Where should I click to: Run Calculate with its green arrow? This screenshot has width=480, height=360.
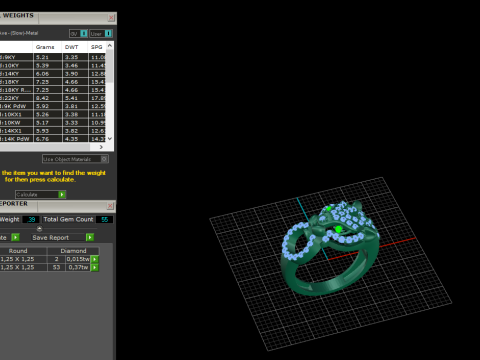coord(62,194)
